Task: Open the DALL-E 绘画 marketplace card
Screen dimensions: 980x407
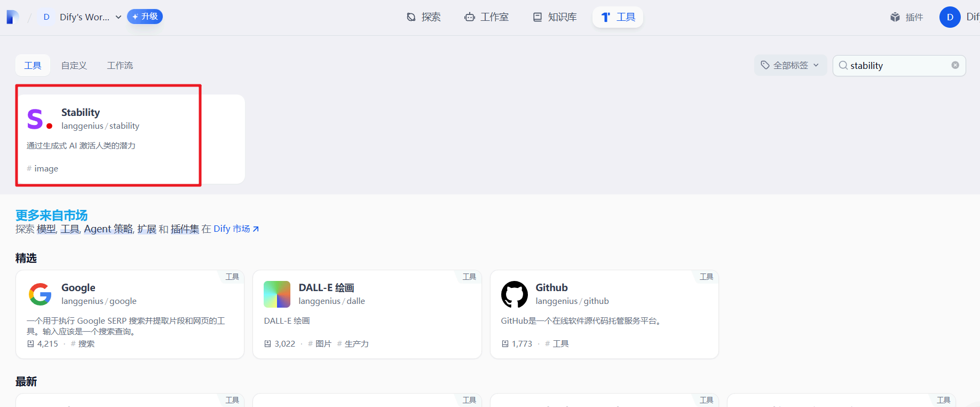Action: (367, 314)
